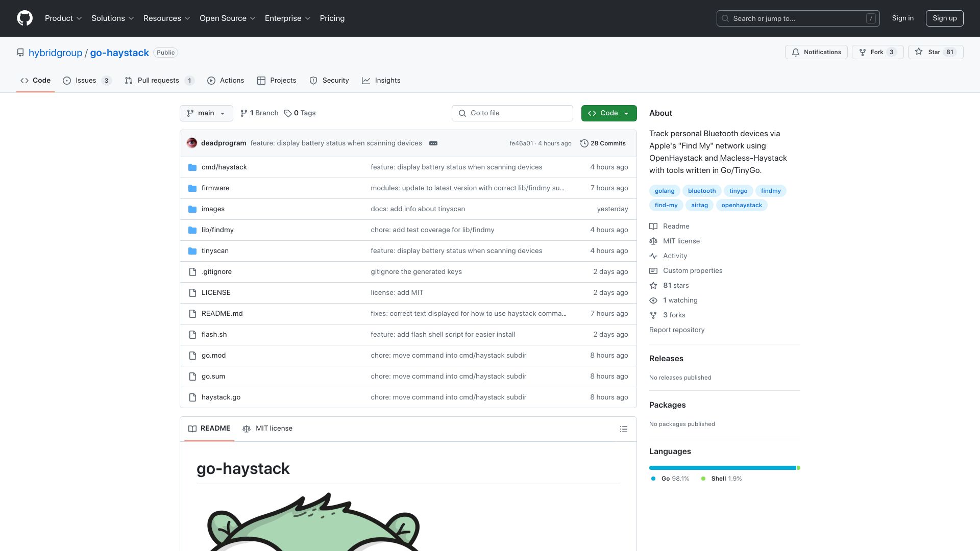The height and width of the screenshot is (551, 980).
Task: Click the flash.sh file icon
Action: pos(192,335)
